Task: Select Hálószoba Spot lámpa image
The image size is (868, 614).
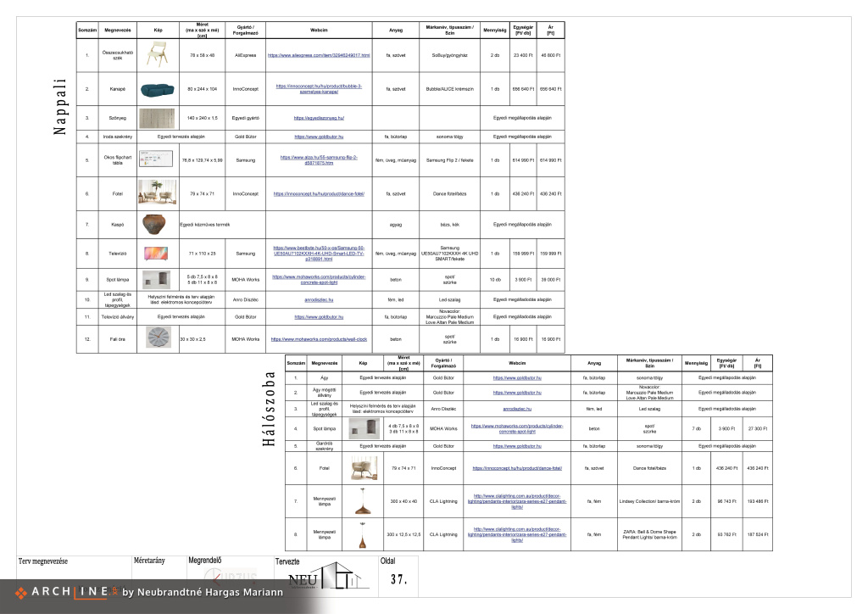Action: tap(364, 428)
